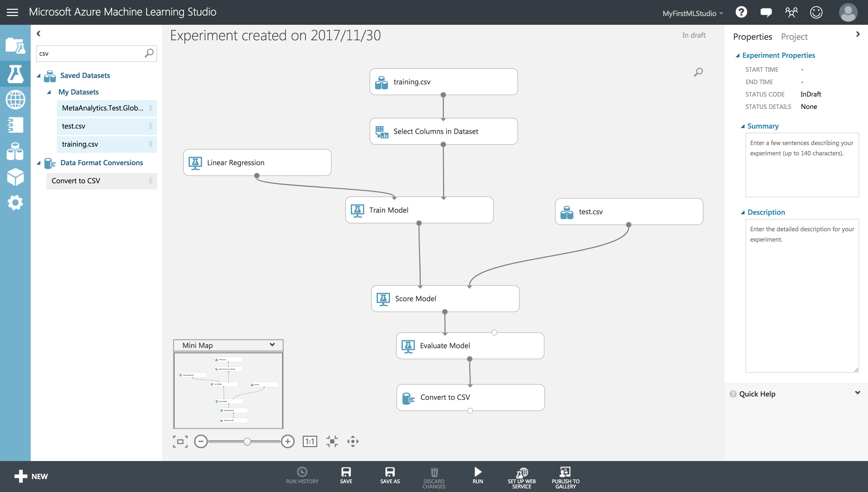Image resolution: width=868 pixels, height=492 pixels.
Task: Click the zoom to fit icon
Action: point(180,441)
